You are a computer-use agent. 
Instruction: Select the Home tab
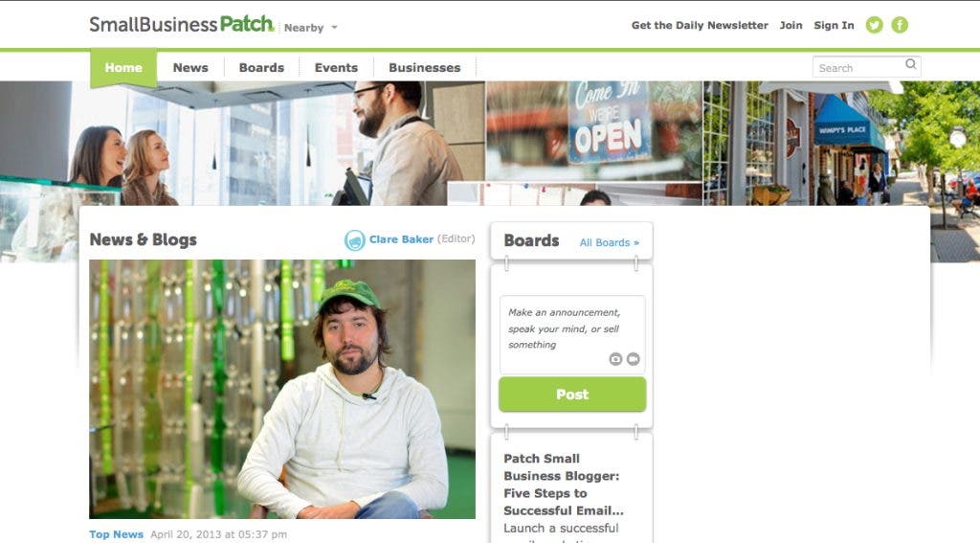tap(123, 68)
